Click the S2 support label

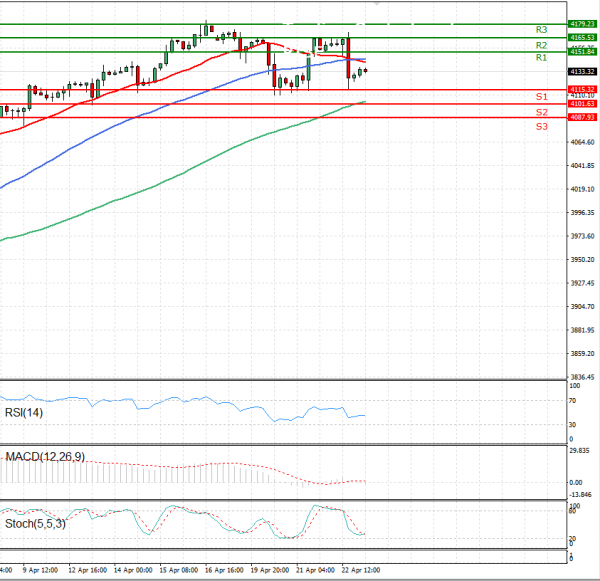click(x=541, y=112)
